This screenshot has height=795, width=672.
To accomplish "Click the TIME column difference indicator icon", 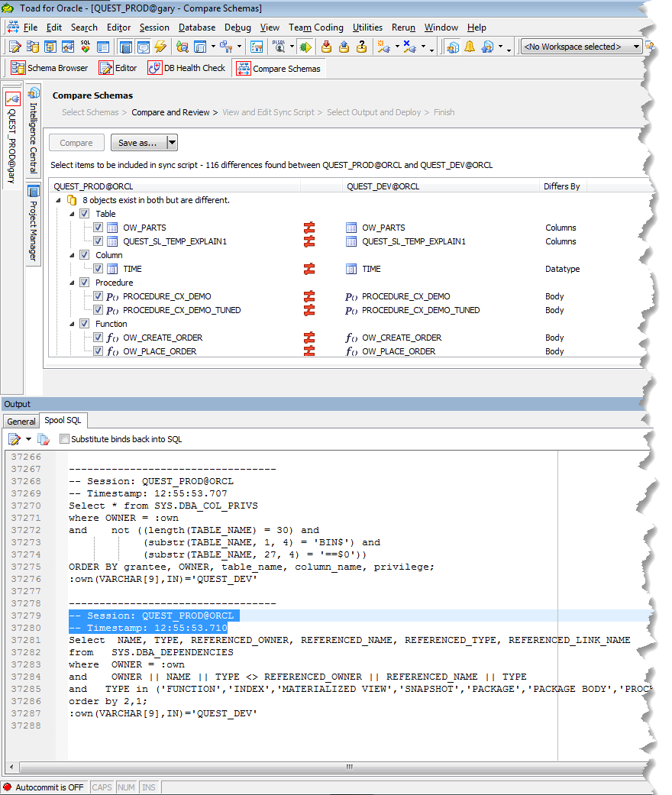I will 309,269.
